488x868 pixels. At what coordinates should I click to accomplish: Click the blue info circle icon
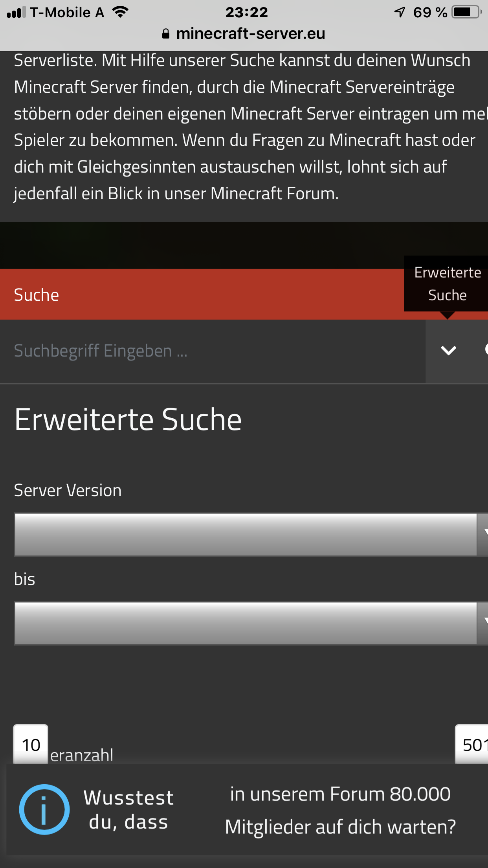(44, 809)
